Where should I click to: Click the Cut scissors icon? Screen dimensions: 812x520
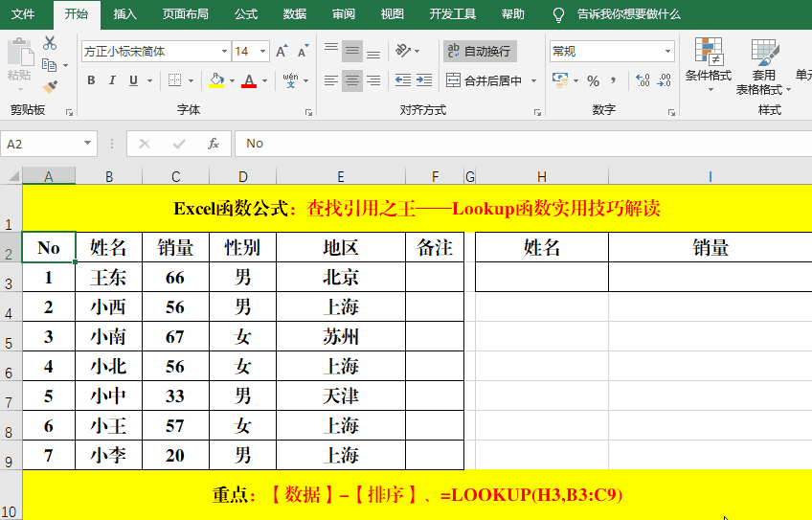[x=50, y=43]
